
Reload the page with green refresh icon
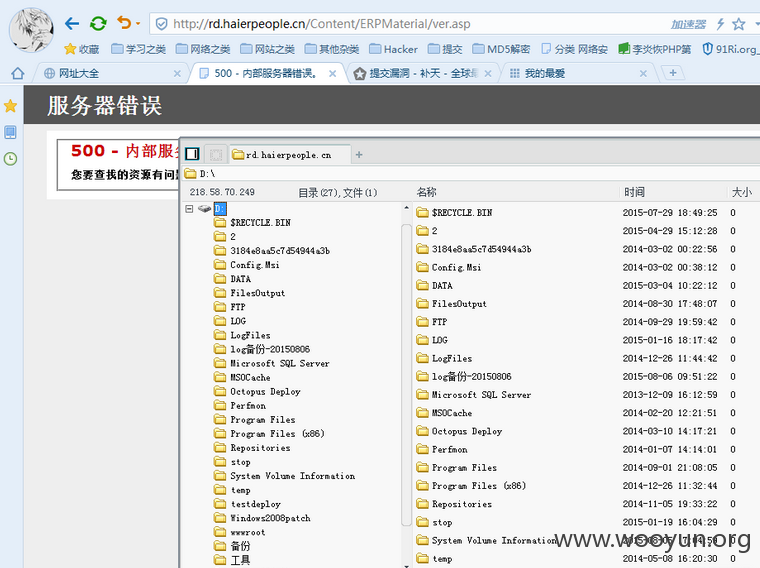coord(98,23)
